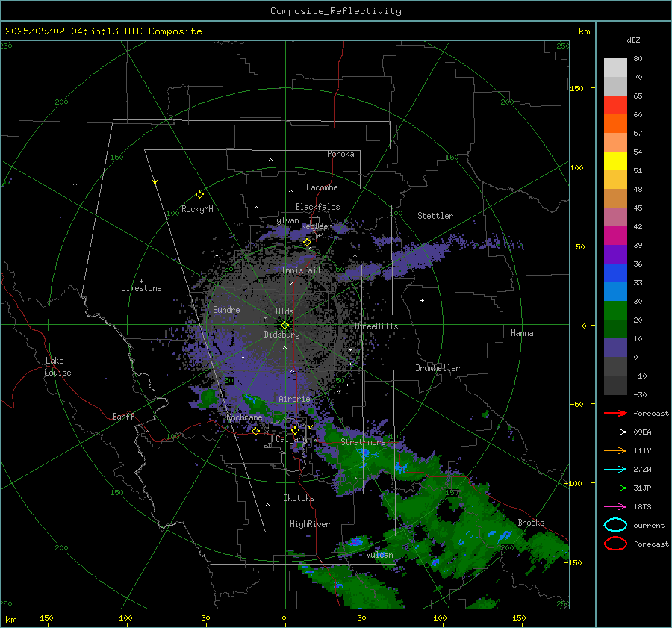Image resolution: width=672 pixels, height=628 pixels.
Task: Click the cyan 27ZW arrow legend
Action: [x=615, y=470]
